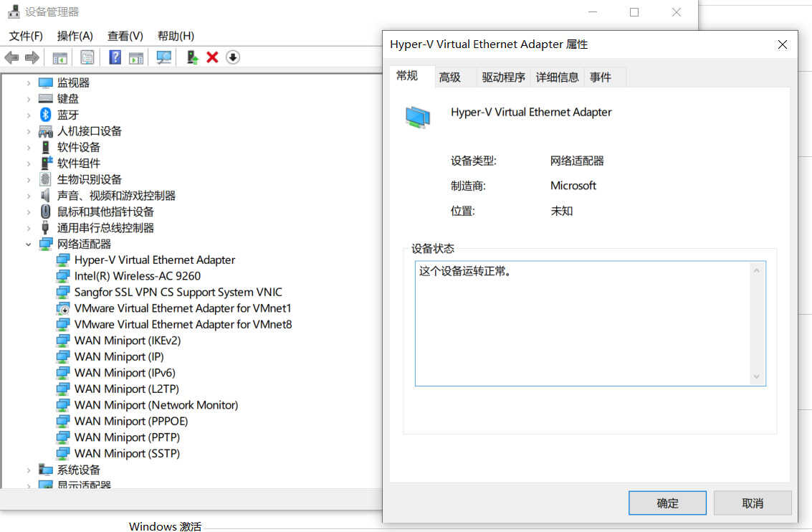Viewport: 812px width, 532px height.
Task: Click the action pane toggle toolbar icon
Action: [136, 57]
